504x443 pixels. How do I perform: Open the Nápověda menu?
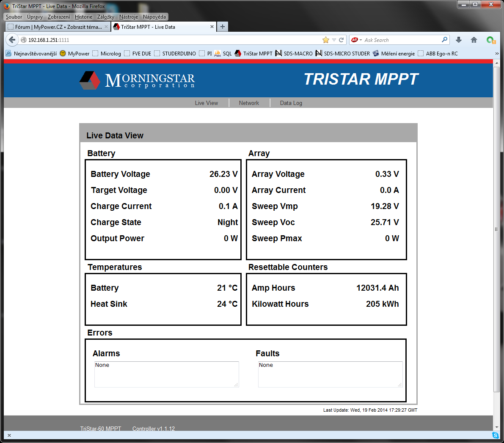[x=154, y=17]
